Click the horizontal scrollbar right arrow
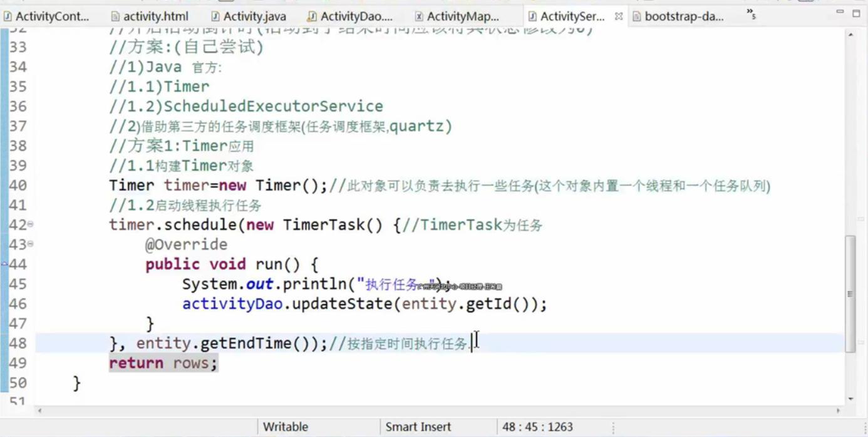 click(839, 411)
